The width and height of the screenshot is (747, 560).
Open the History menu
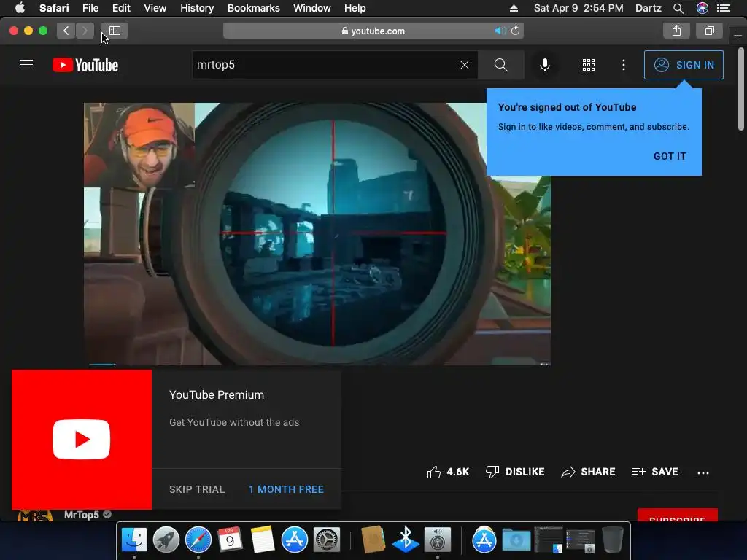click(197, 8)
